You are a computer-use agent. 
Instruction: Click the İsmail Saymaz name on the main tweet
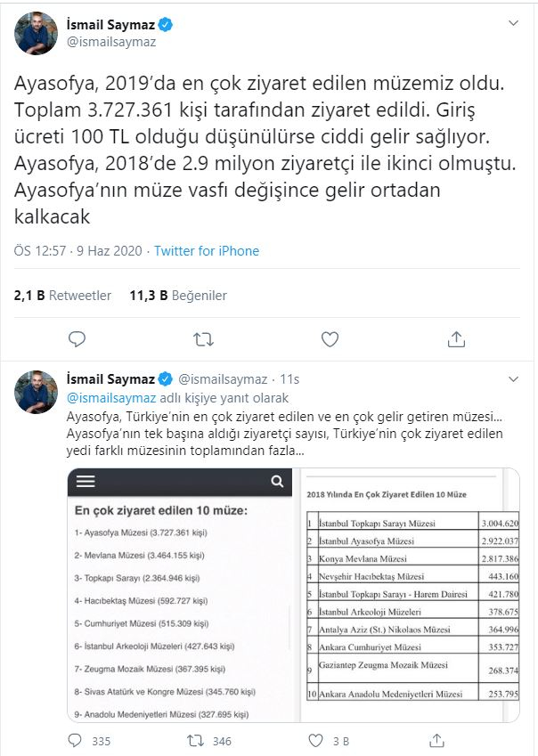click(x=110, y=25)
